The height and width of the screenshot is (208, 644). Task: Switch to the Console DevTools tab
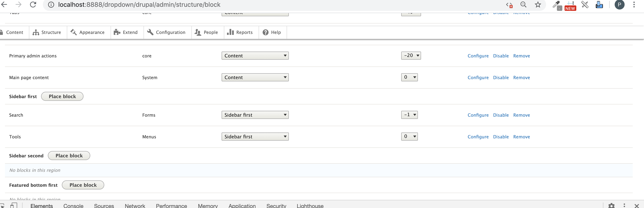point(73,206)
